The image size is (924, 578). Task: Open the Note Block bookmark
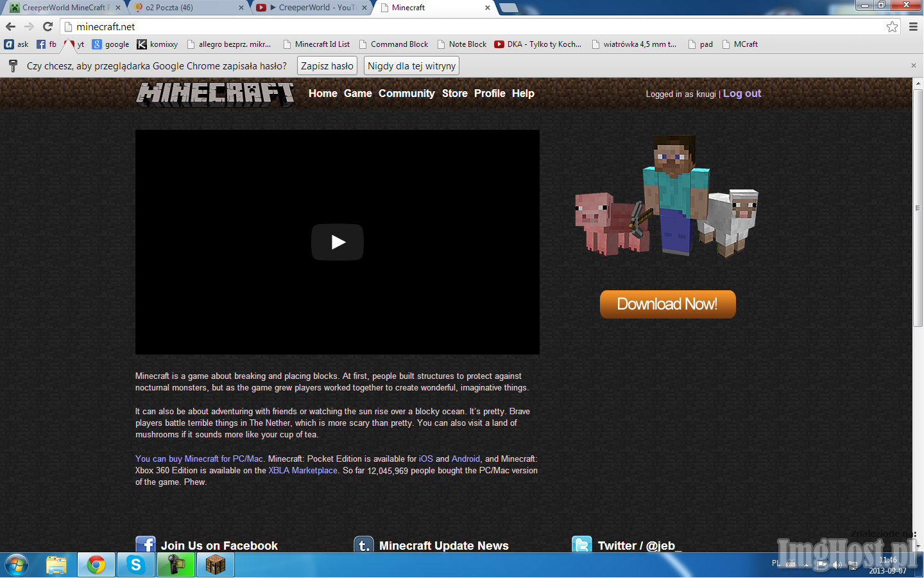click(462, 44)
